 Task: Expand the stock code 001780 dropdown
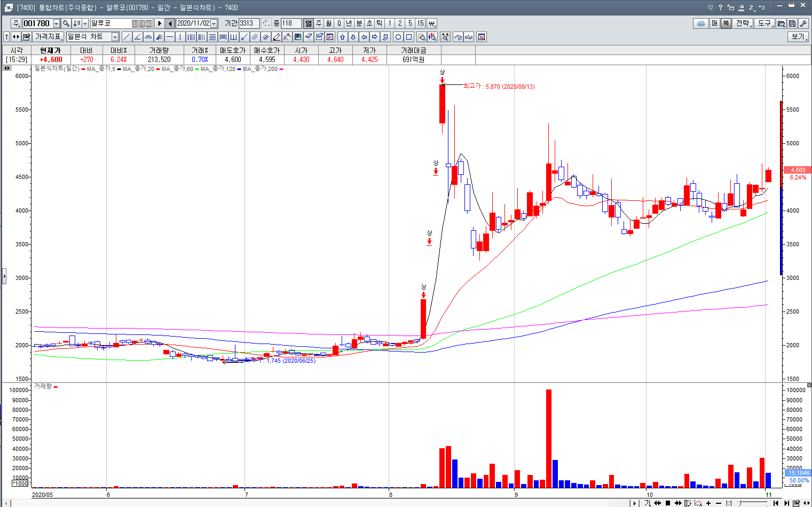pyautogui.click(x=57, y=24)
